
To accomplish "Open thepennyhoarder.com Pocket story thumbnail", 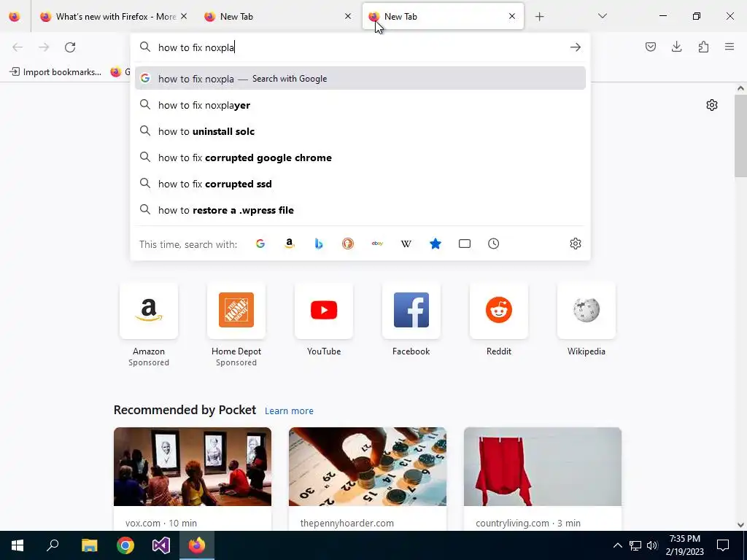I will coord(368,467).
